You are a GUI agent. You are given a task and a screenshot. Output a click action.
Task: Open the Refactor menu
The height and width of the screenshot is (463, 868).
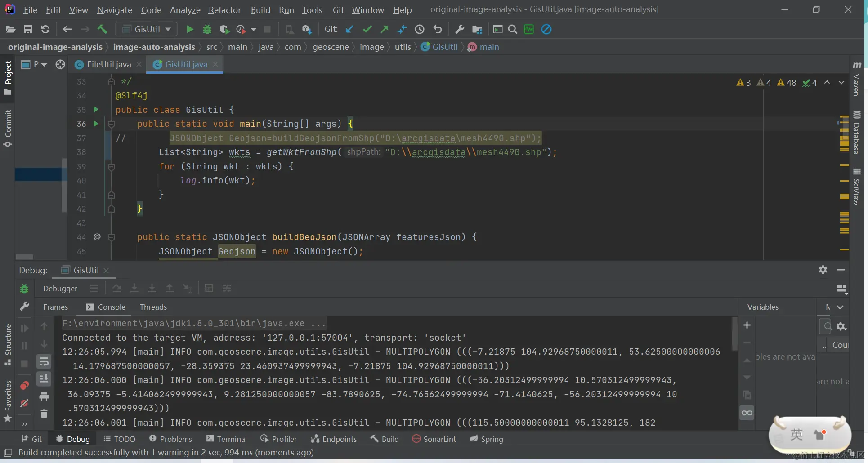coord(224,10)
